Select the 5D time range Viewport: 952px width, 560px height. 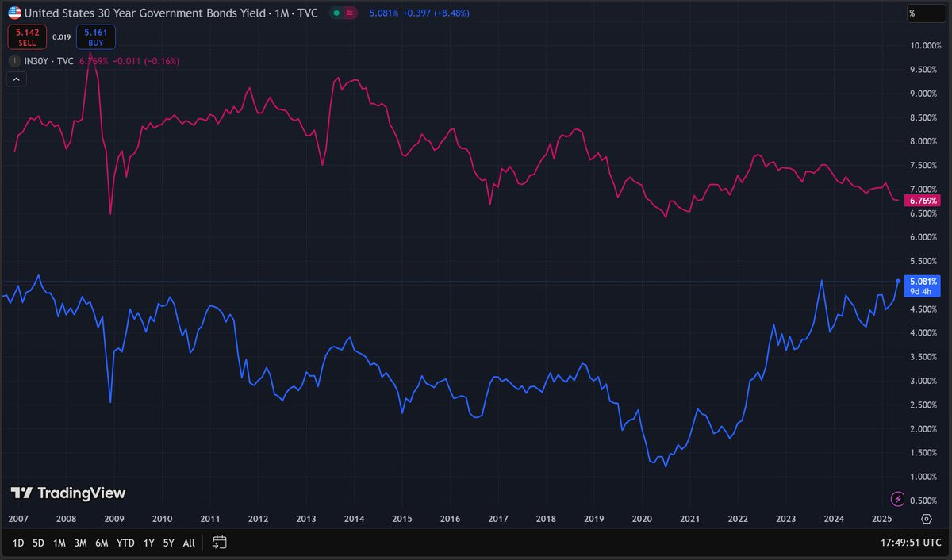pos(38,543)
